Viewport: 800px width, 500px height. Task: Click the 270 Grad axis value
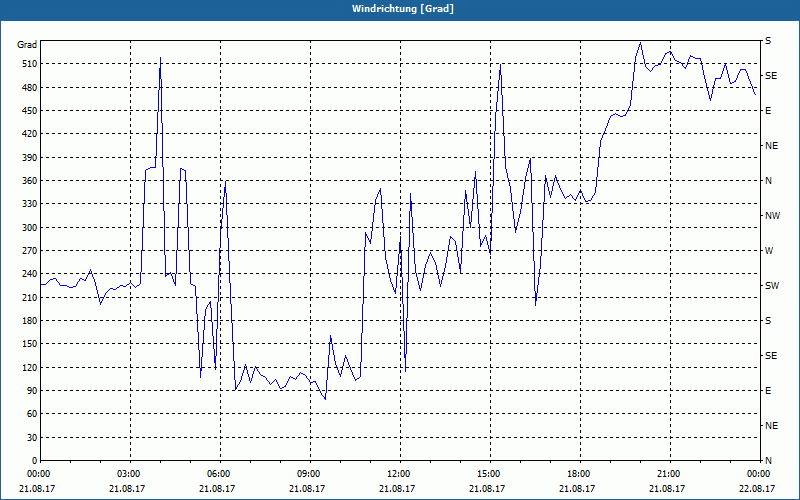click(x=29, y=251)
